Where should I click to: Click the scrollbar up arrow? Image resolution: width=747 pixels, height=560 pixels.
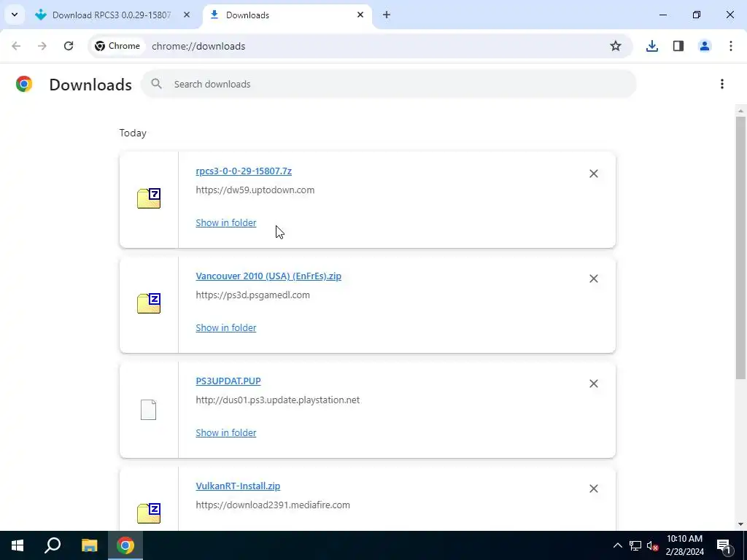[x=740, y=111]
